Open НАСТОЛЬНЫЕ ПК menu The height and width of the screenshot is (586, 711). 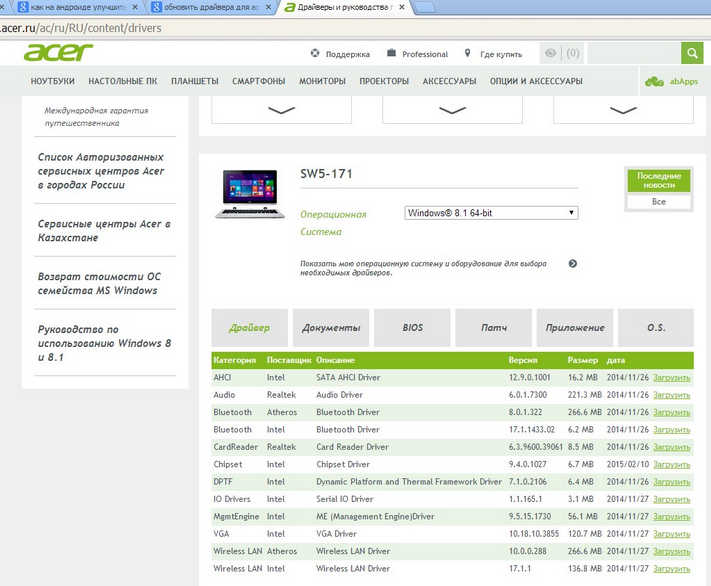122,81
